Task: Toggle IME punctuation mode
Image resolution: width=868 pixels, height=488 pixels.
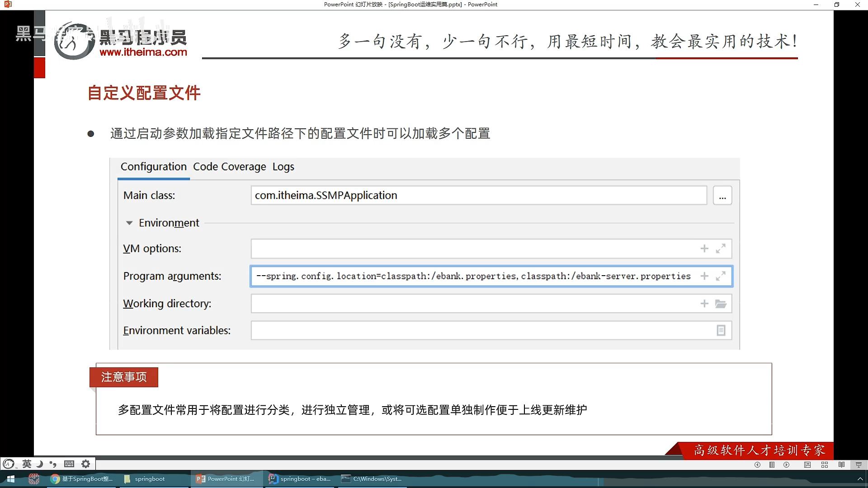Action: pyautogui.click(x=53, y=464)
